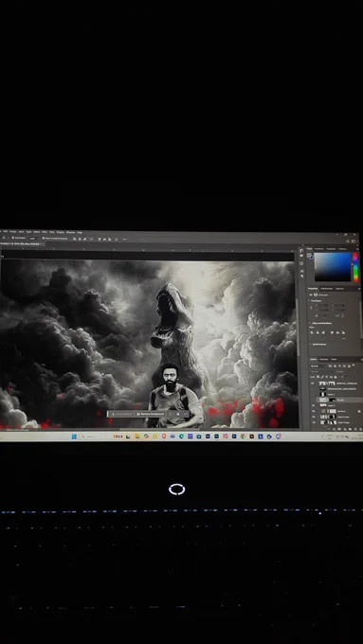The image size is (363, 644).
Task: Click the create new group folder icon
Action: (350, 429)
